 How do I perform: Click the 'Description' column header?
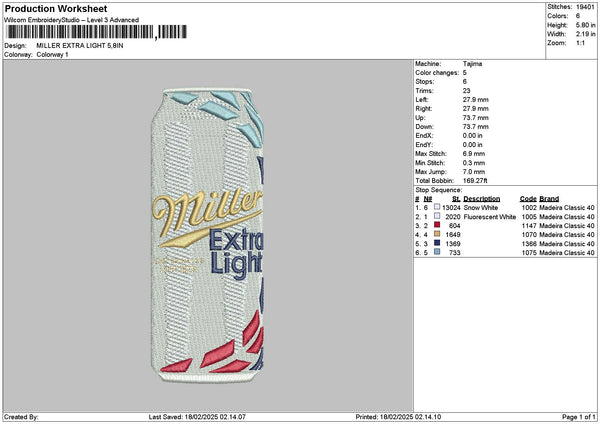(x=481, y=199)
